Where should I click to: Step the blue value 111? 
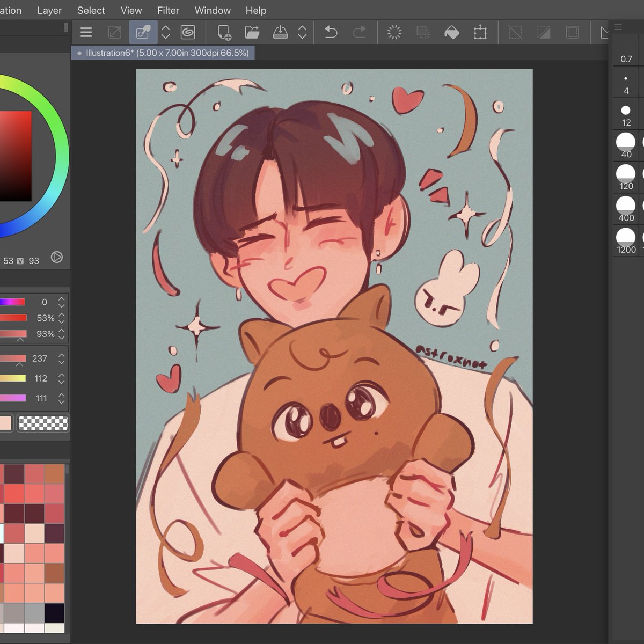pyautogui.click(x=62, y=398)
